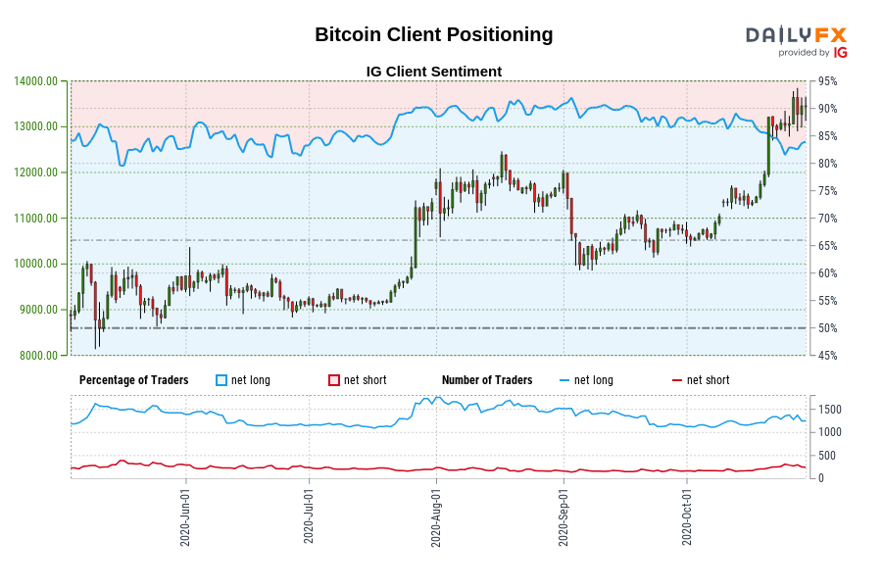Click the 'Number of Traders' legend heading
The height and width of the screenshot is (588, 882).
(x=487, y=380)
